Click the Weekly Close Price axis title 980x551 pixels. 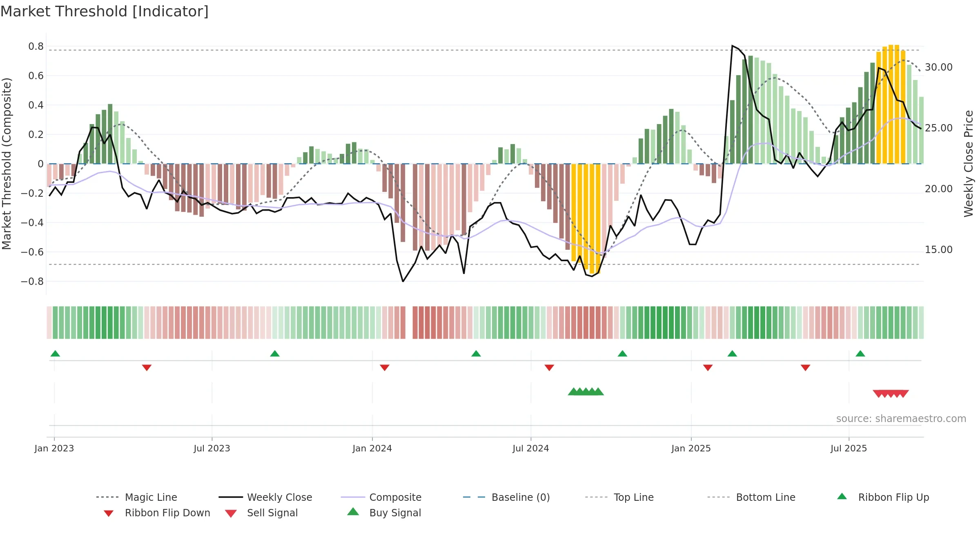click(969, 164)
